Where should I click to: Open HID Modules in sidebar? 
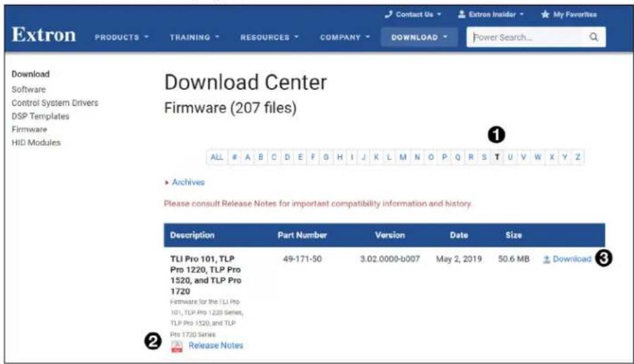pos(36,142)
